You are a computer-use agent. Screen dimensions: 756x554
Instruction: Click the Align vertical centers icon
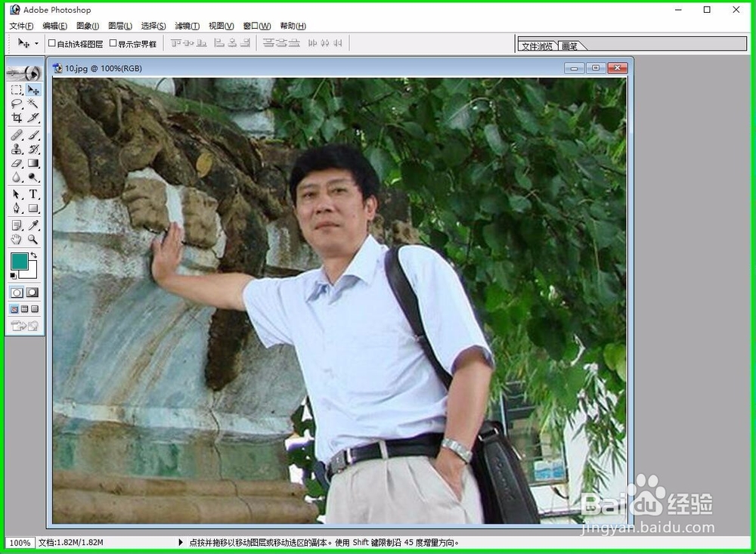tap(188, 43)
